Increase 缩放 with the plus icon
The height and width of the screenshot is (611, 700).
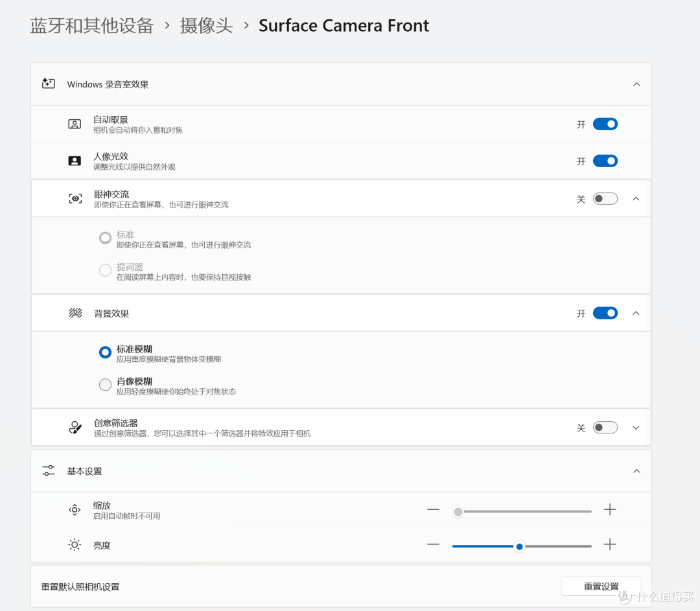click(610, 510)
